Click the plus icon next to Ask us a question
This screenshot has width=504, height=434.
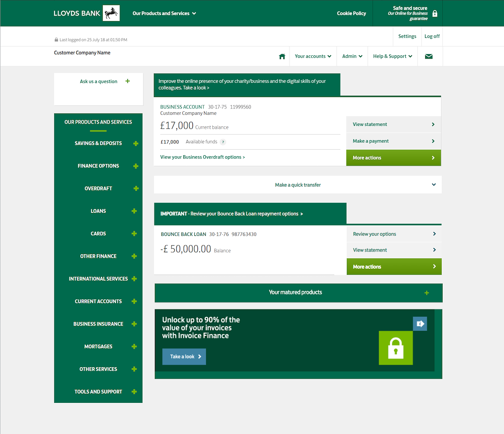tap(128, 81)
